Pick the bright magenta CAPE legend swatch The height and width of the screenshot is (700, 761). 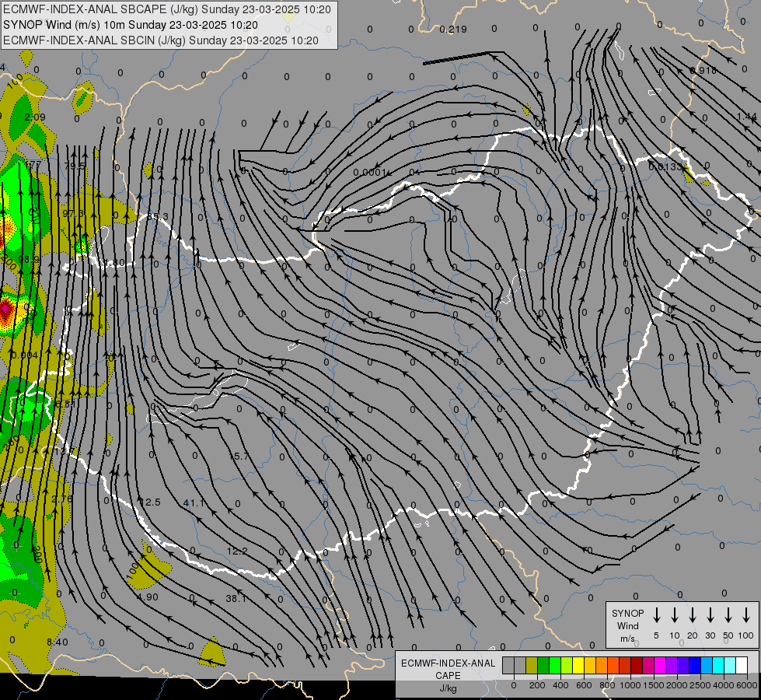point(660,665)
